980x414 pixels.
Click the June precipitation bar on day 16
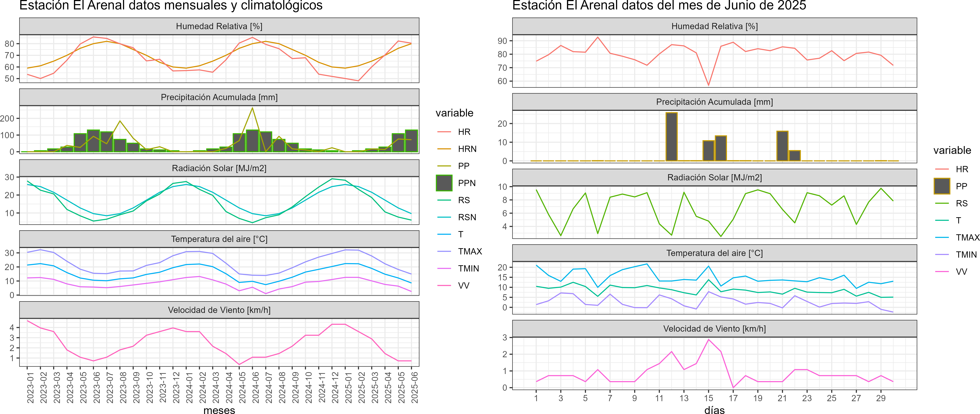[721, 148]
